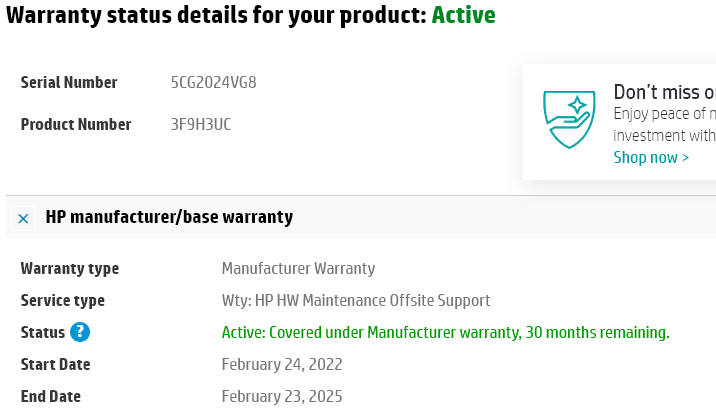Collapse the HP manufacturer/base warranty section icon

pos(23,217)
